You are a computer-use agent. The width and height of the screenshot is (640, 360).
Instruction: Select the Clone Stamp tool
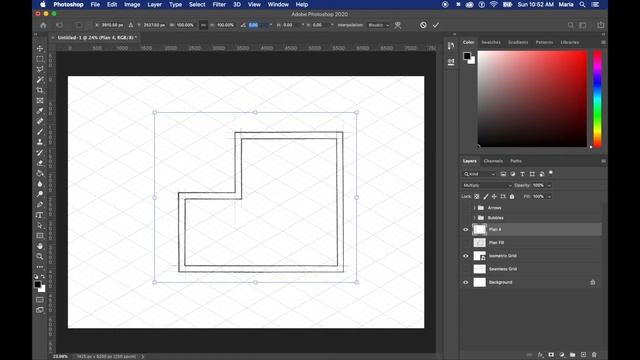click(x=40, y=142)
